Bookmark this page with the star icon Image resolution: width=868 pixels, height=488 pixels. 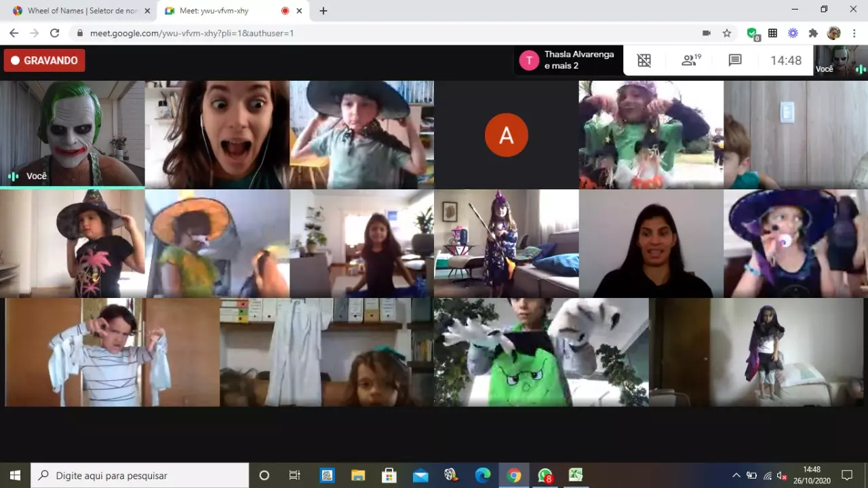click(727, 33)
